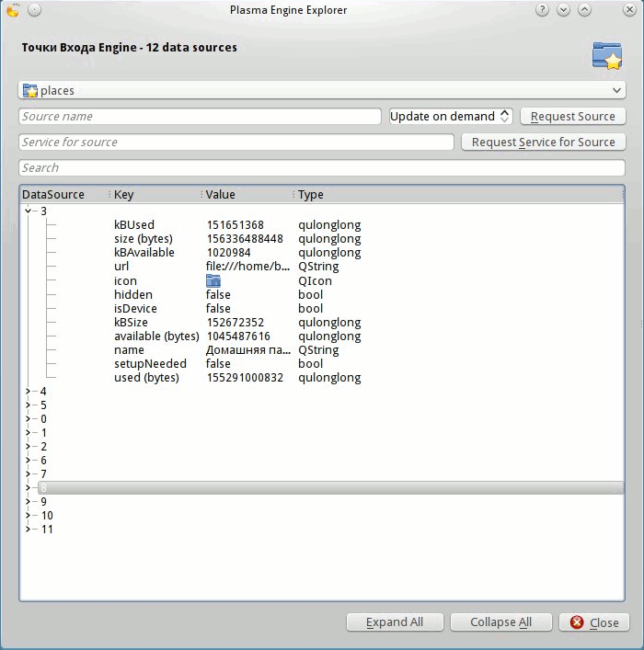Click the Close button

coord(594,622)
